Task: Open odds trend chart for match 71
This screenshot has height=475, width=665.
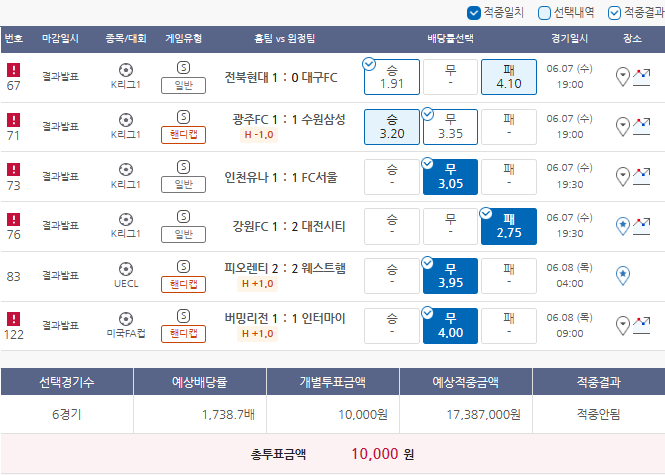Action: tap(641, 127)
